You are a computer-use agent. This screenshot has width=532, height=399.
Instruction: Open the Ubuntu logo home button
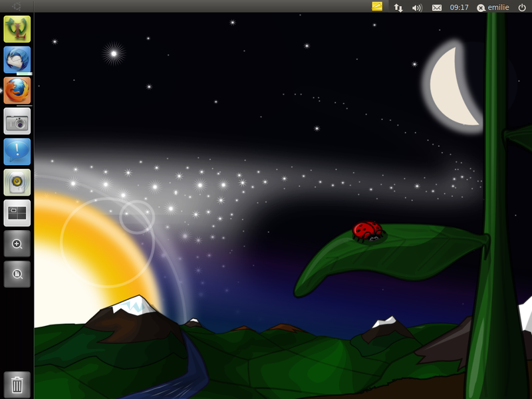click(16, 6)
